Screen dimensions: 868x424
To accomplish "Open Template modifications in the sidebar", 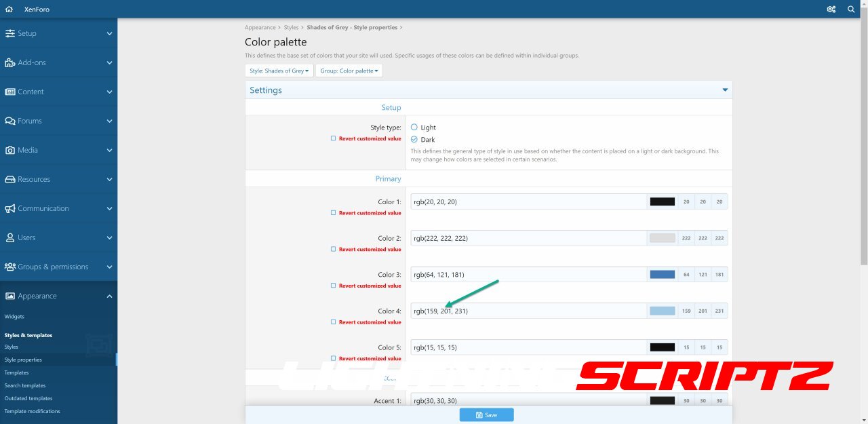I will [x=32, y=411].
